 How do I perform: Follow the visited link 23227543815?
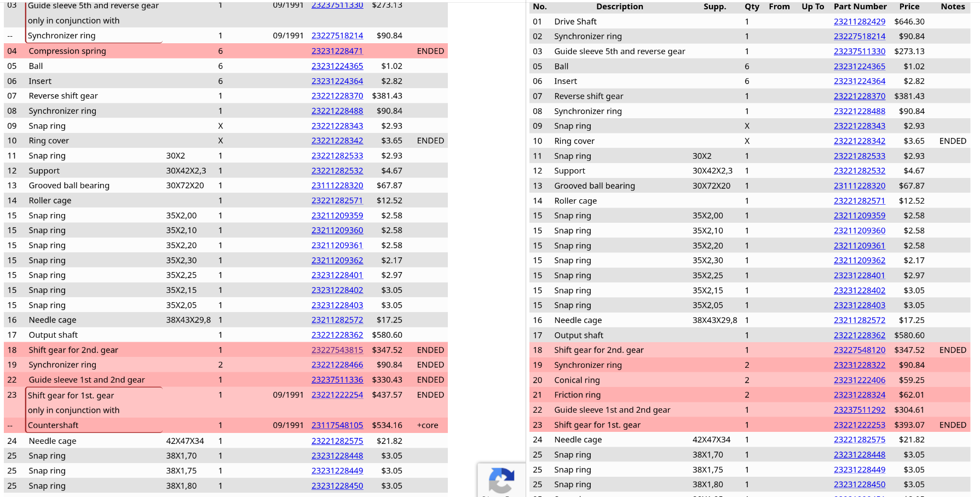tap(337, 350)
